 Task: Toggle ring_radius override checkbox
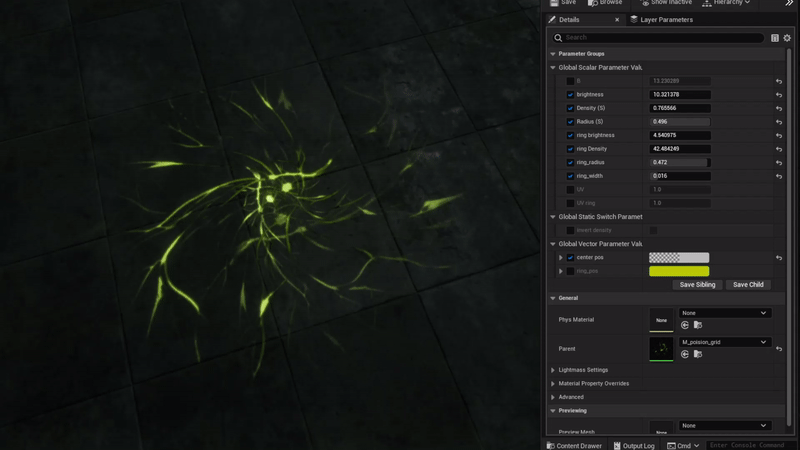[570, 162]
